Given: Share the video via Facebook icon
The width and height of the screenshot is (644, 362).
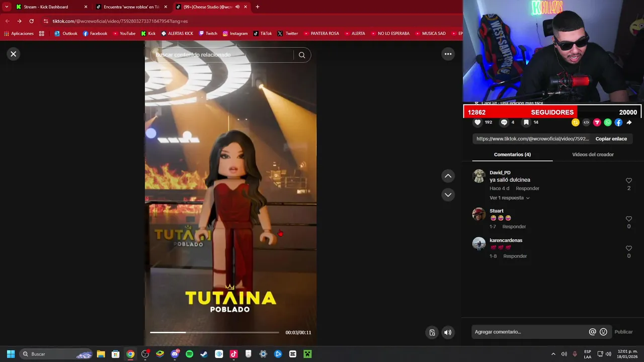Looking at the screenshot, I should 618,122.
